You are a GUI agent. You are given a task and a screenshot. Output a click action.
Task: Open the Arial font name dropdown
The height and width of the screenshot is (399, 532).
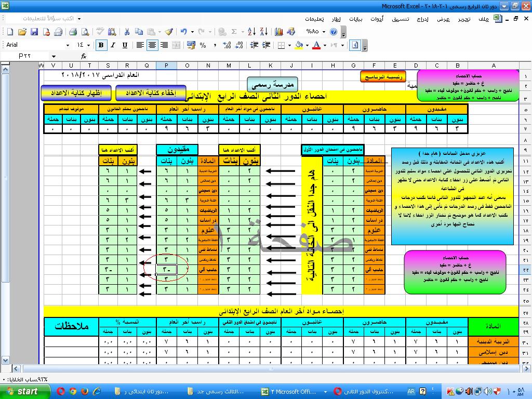68,45
